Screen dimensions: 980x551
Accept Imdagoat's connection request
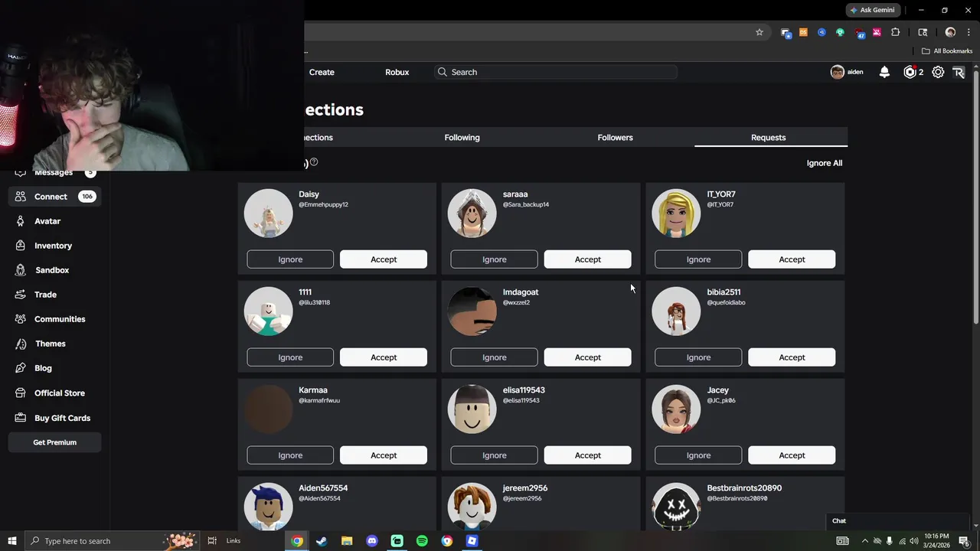coord(587,357)
